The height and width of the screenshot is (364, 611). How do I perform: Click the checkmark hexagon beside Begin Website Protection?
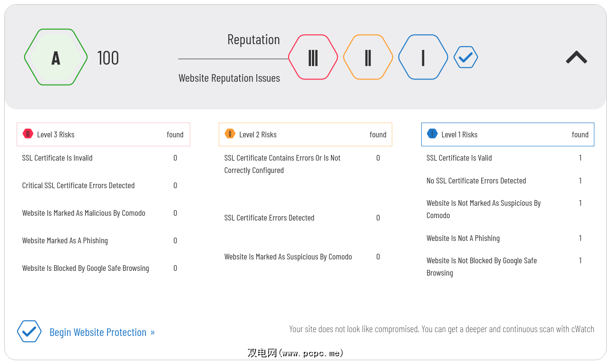(x=29, y=332)
